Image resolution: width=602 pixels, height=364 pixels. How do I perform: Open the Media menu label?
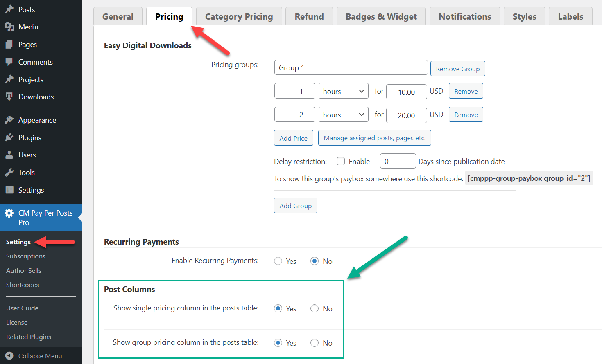click(28, 27)
